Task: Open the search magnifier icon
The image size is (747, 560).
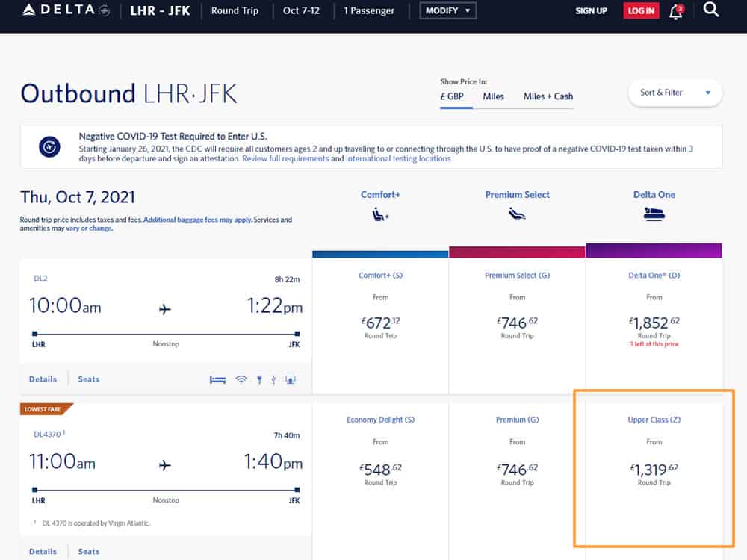Action: 711,10
